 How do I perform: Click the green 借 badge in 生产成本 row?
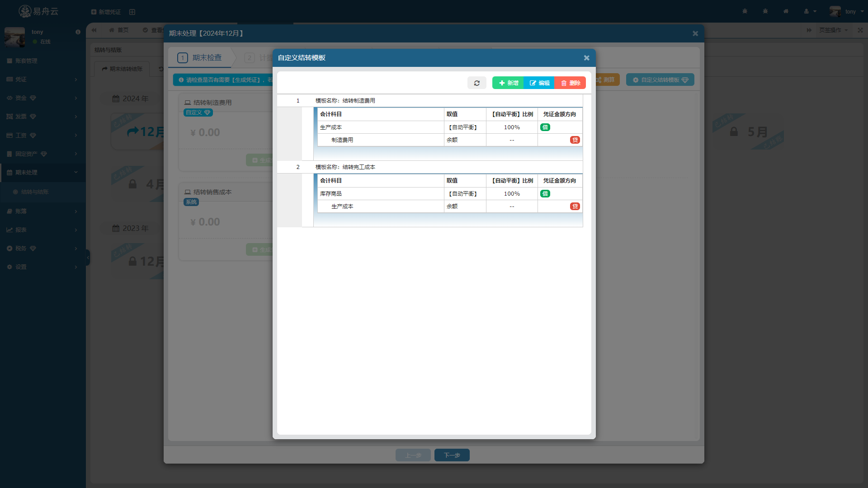(545, 127)
